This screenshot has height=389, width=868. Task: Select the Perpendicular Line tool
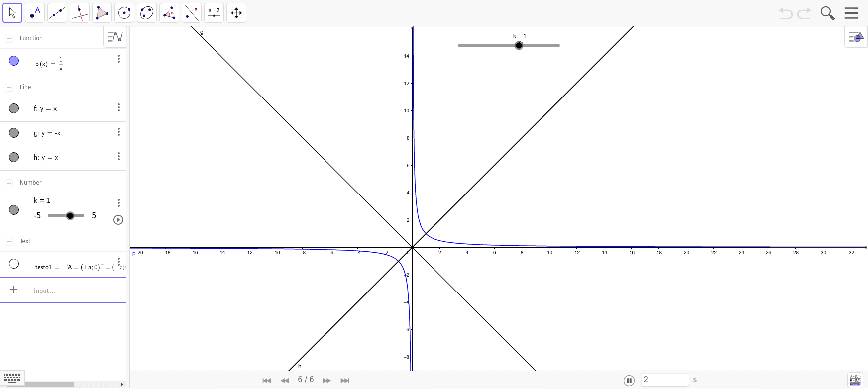click(80, 13)
